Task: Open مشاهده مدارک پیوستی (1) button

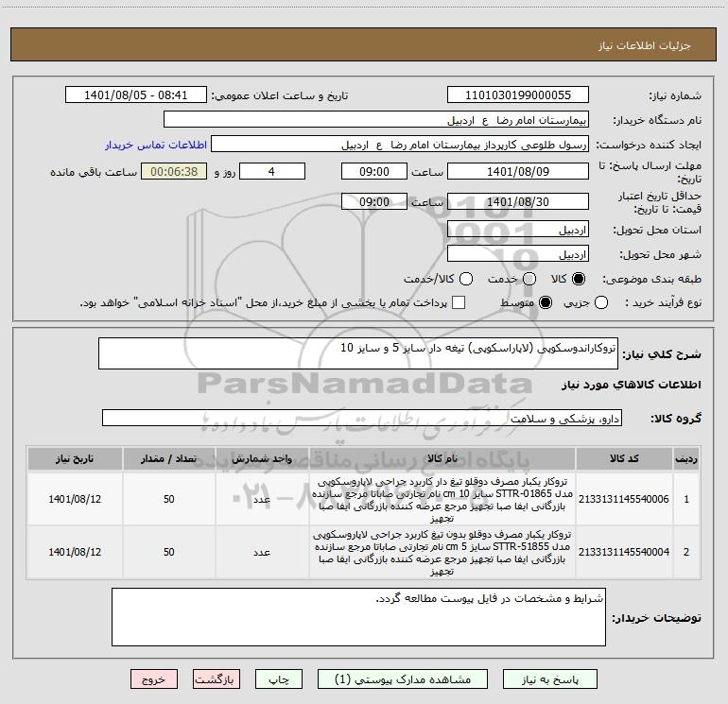Action: click(403, 679)
